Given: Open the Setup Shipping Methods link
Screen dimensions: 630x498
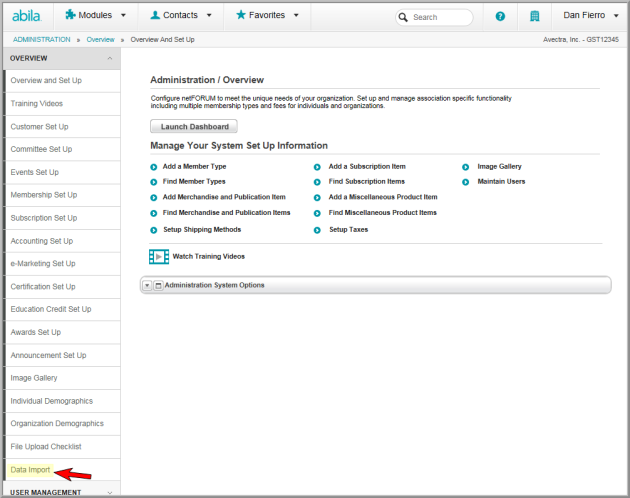Looking at the screenshot, I should 202,230.
